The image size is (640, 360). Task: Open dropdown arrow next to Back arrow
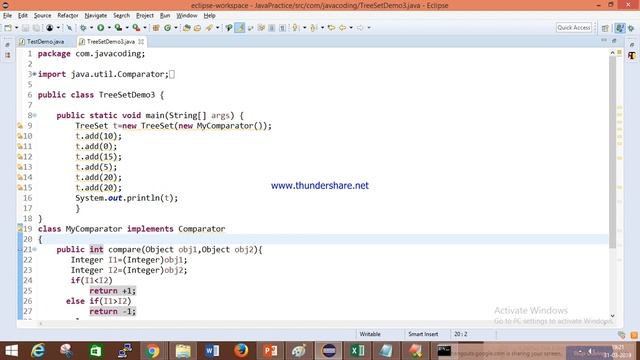[x=351, y=28]
